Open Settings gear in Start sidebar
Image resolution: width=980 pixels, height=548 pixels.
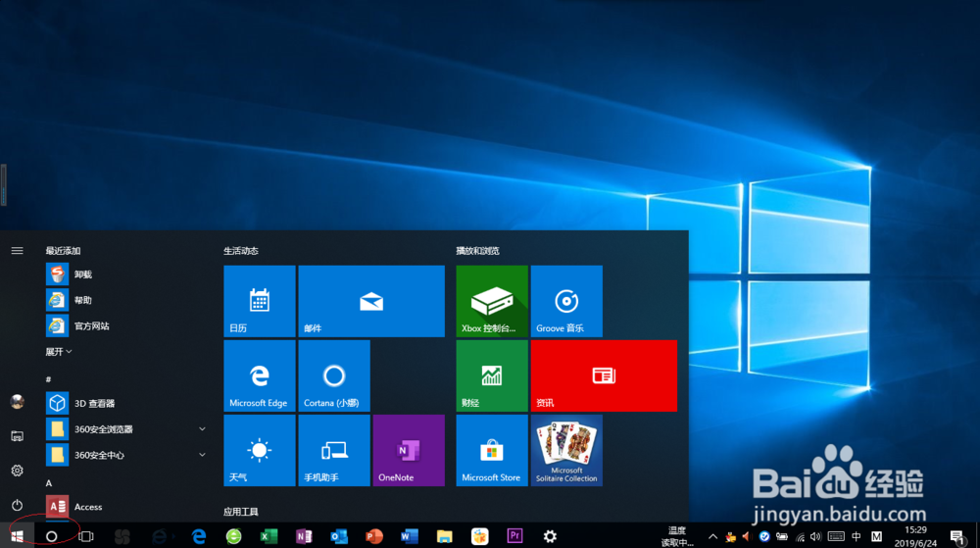[17, 471]
